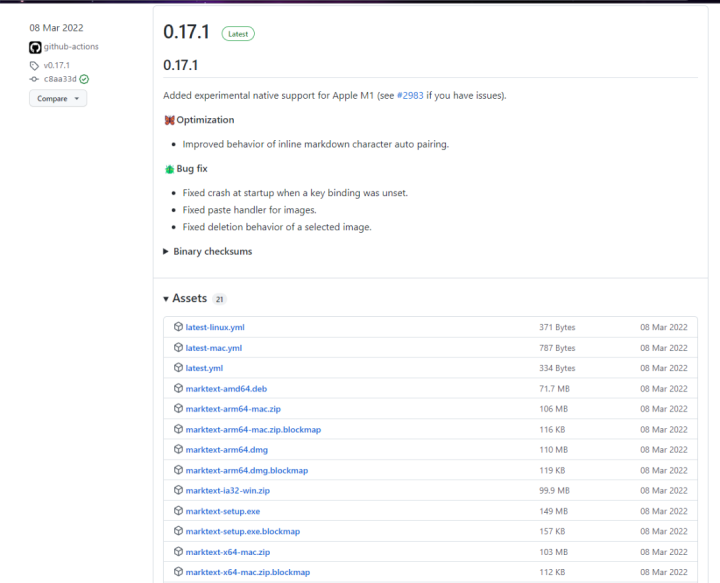The width and height of the screenshot is (720, 583).
Task: Click the butterfly emoji before Optimization
Action: point(169,120)
